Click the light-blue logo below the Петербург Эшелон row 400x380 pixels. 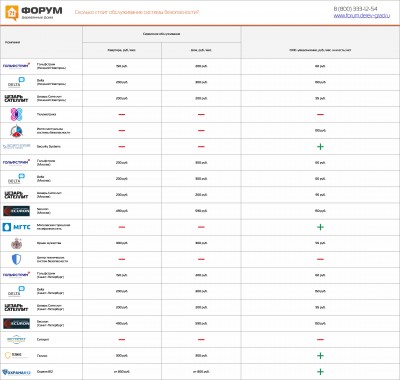16,339
